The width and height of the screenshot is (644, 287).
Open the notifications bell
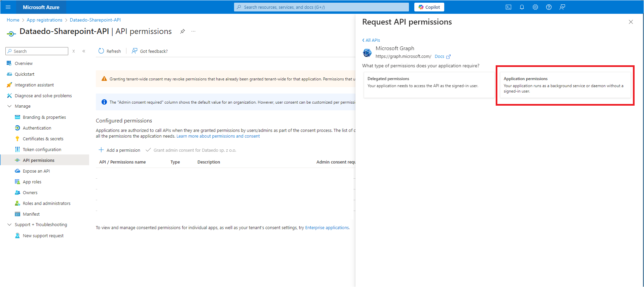click(522, 7)
